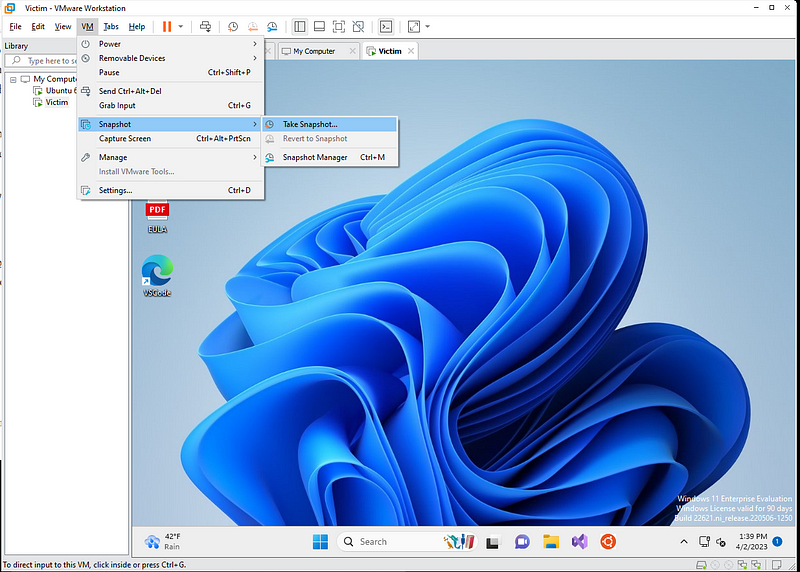Click the orange Suspend/Pause toolbar icon
800x572 pixels.
167,27
